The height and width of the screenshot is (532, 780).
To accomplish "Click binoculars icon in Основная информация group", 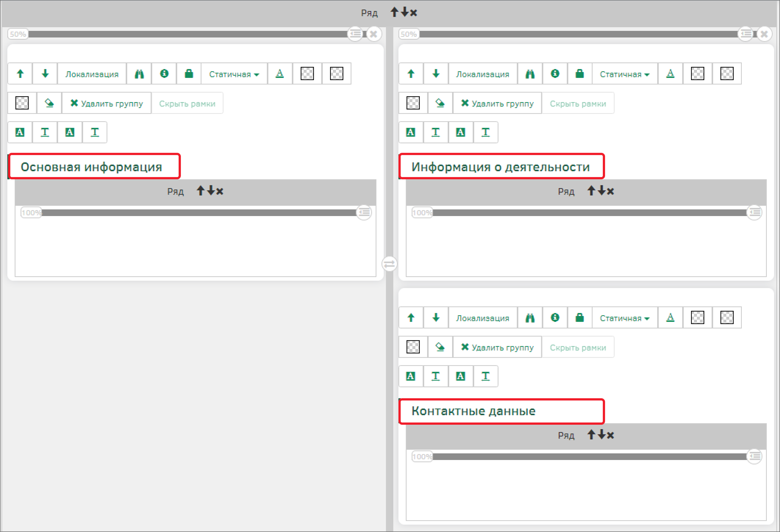I will click(139, 74).
